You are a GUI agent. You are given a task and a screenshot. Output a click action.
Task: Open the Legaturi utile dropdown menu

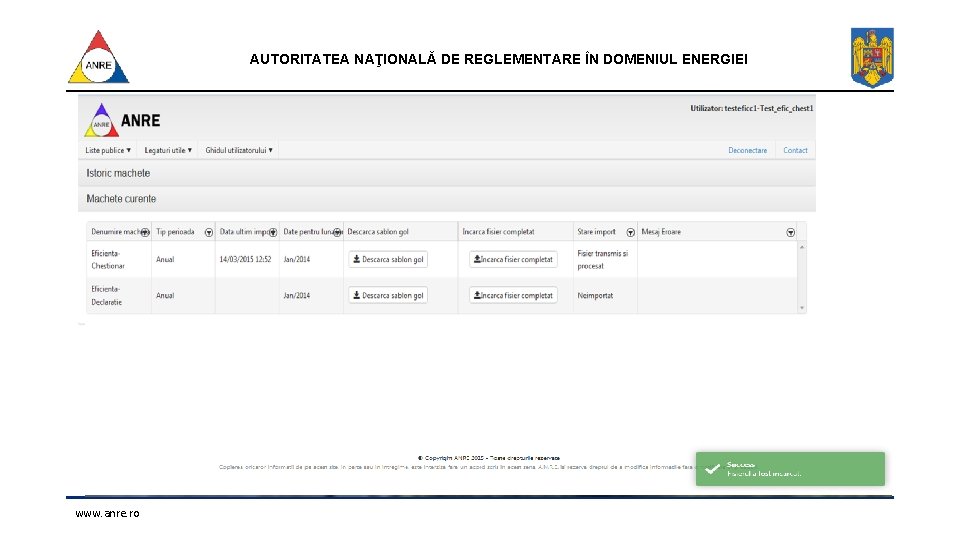click(168, 150)
